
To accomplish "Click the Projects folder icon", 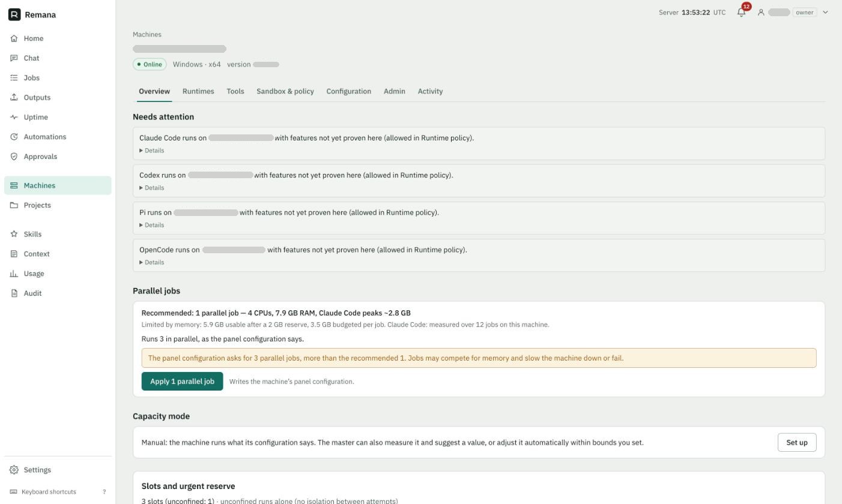I will coord(14,205).
